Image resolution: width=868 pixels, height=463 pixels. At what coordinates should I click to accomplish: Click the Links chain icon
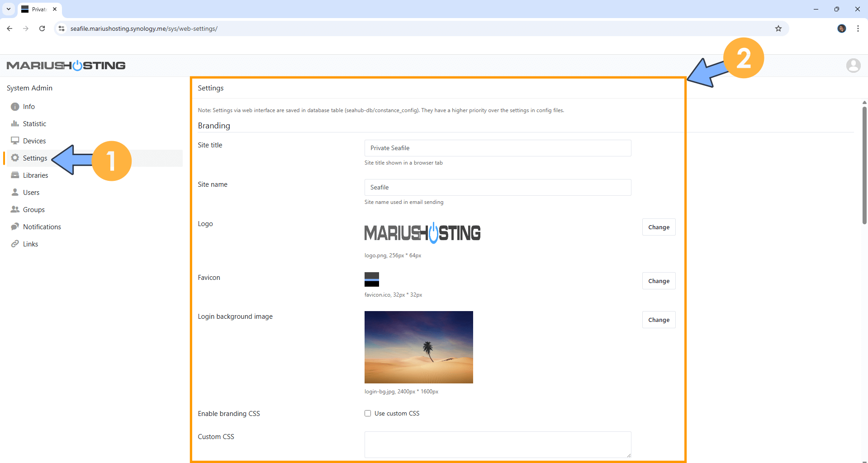click(x=15, y=244)
